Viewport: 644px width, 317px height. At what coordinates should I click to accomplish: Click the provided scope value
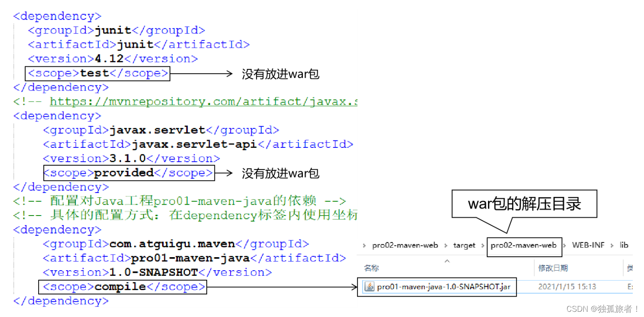(x=124, y=173)
